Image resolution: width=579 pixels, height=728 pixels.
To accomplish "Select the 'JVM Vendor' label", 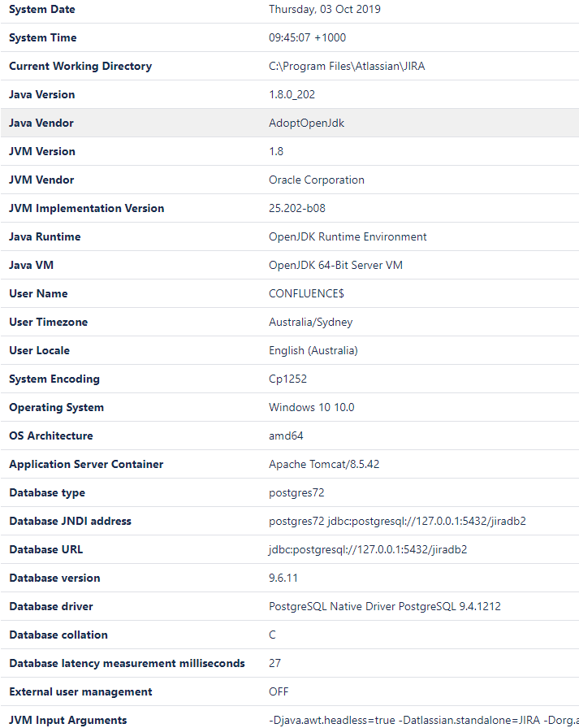I will [x=41, y=180].
